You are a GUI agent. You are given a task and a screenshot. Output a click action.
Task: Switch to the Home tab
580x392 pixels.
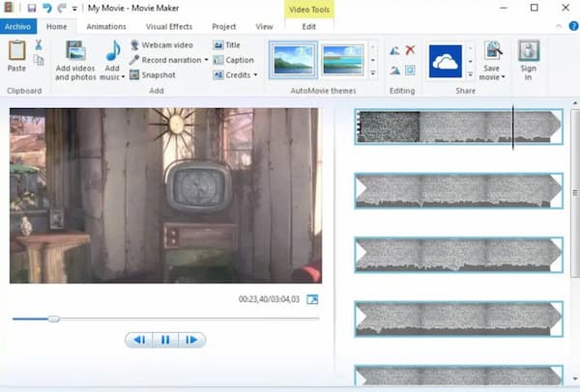point(57,27)
